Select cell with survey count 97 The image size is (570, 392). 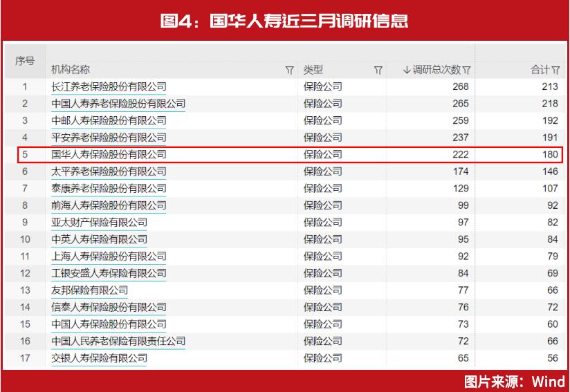463,223
